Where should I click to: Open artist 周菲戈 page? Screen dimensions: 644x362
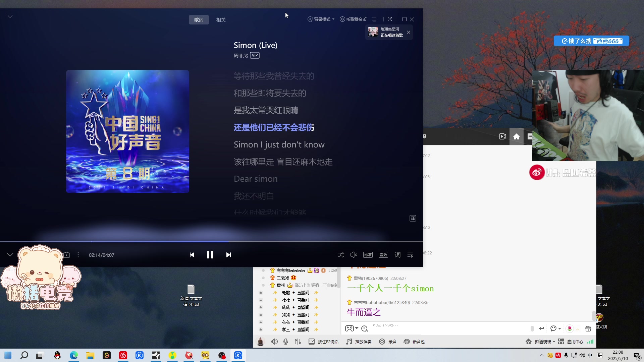(240, 56)
